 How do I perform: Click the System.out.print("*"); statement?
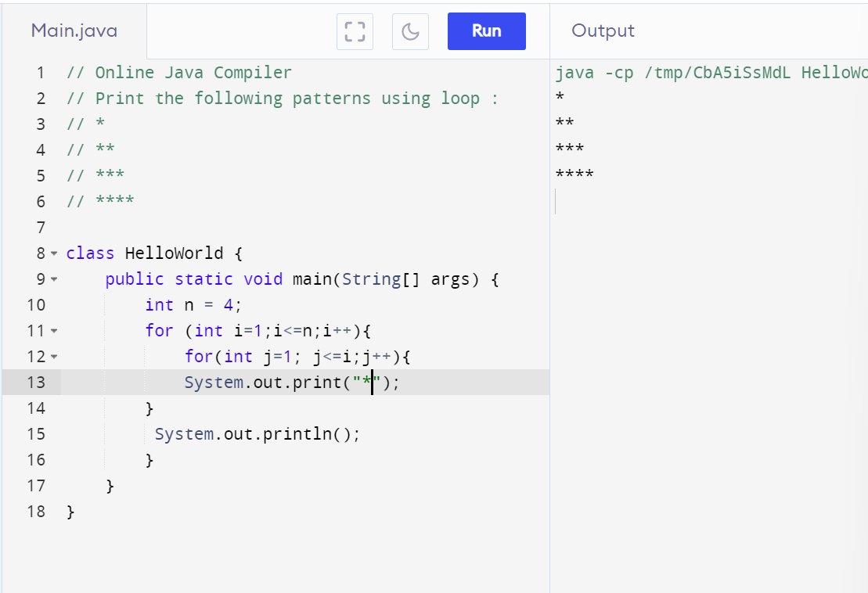click(x=292, y=383)
